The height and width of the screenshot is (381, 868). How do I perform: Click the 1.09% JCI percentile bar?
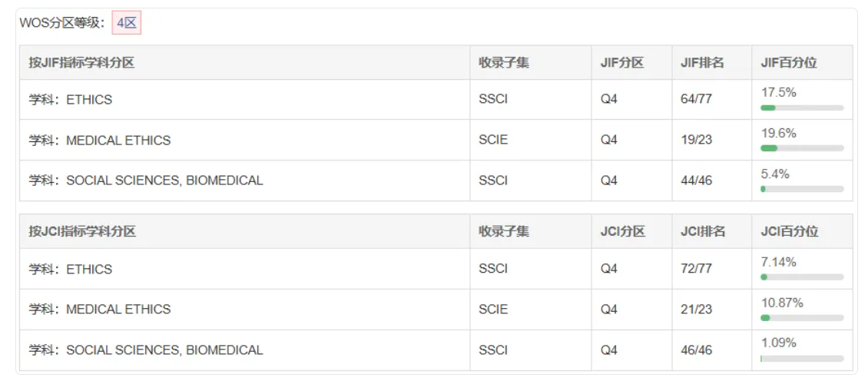pyautogui.click(x=802, y=358)
